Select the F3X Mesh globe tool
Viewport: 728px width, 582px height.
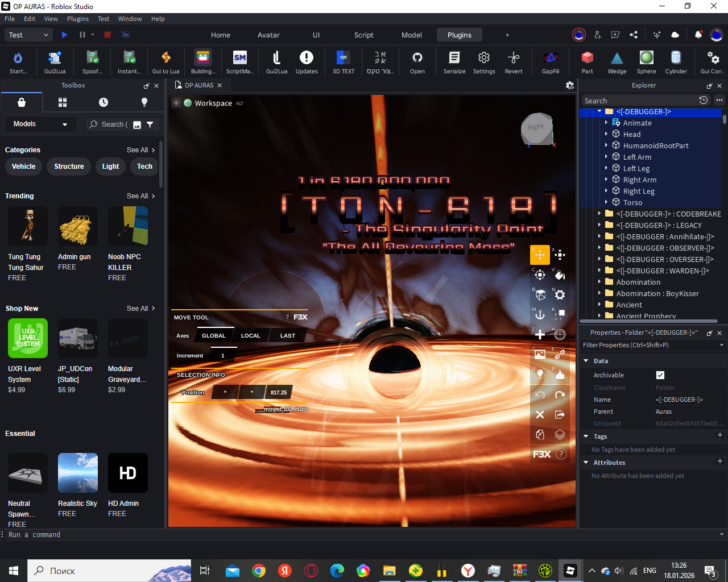[x=560, y=335]
